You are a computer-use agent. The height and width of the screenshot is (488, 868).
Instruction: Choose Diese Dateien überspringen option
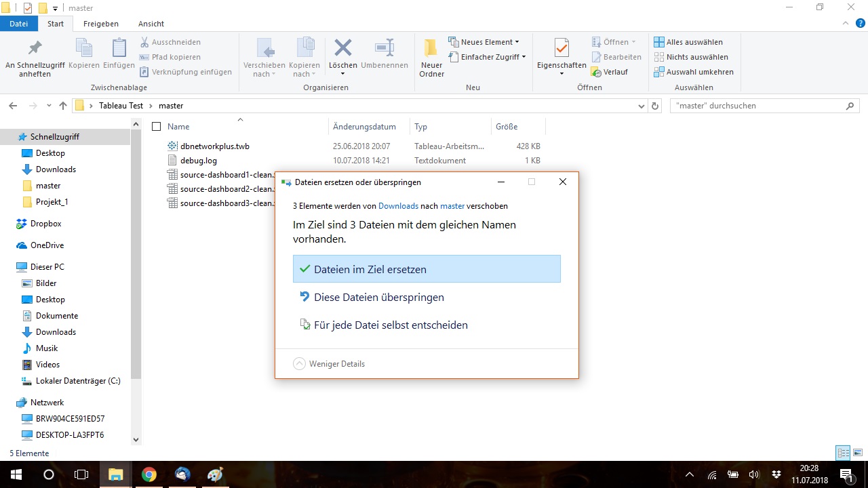(x=378, y=297)
